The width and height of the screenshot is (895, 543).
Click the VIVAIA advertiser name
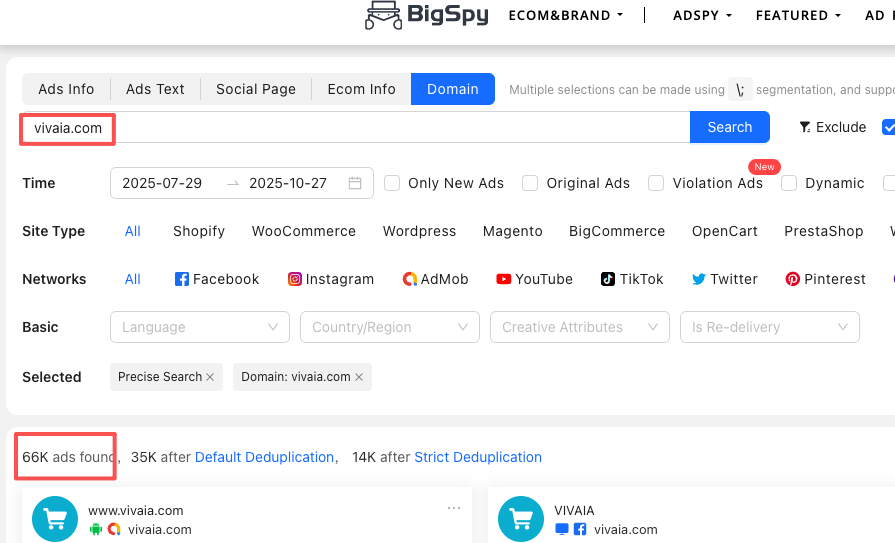pos(574,510)
